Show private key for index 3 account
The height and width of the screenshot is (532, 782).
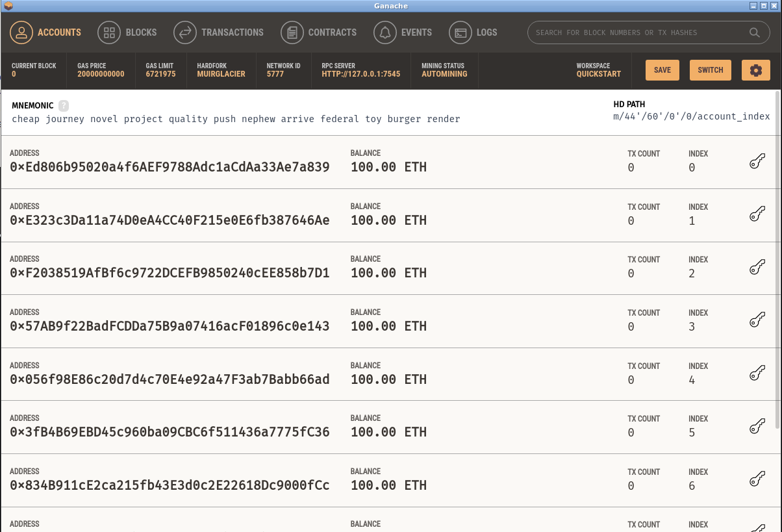tap(757, 321)
